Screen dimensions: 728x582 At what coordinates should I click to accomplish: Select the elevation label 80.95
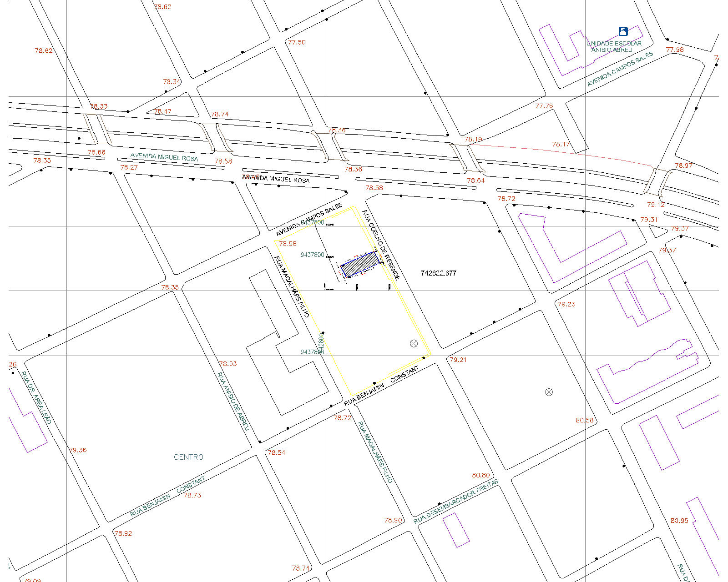tap(679, 521)
